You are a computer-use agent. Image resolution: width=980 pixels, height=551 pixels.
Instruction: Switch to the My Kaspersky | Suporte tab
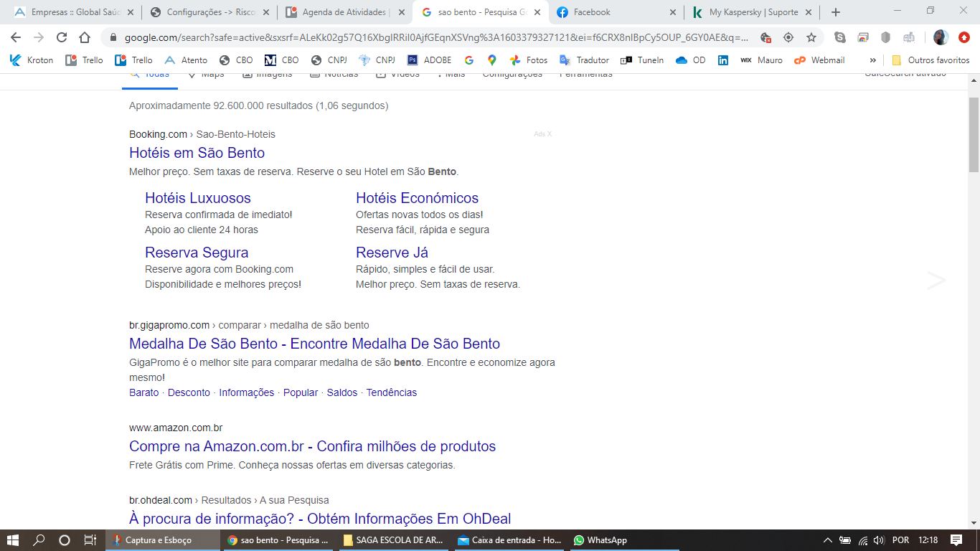tap(753, 12)
